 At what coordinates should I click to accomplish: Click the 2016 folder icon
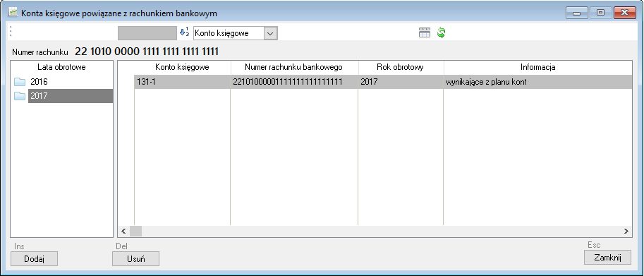click(19, 82)
